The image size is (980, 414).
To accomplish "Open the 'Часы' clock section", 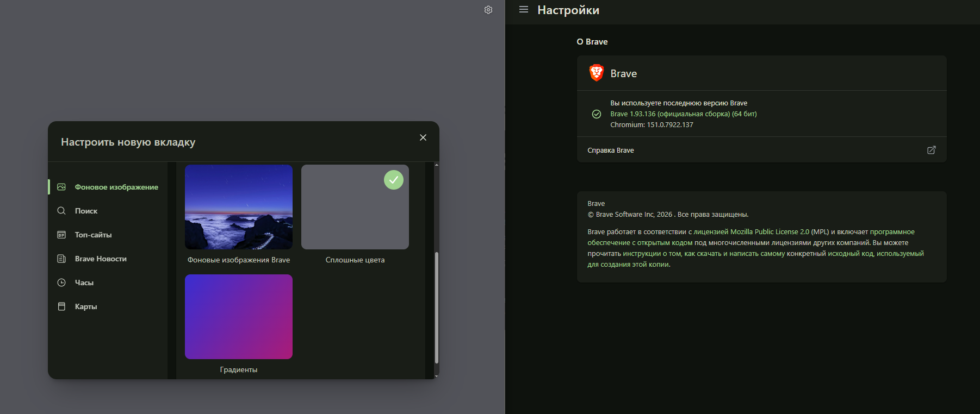I will click(x=108, y=283).
